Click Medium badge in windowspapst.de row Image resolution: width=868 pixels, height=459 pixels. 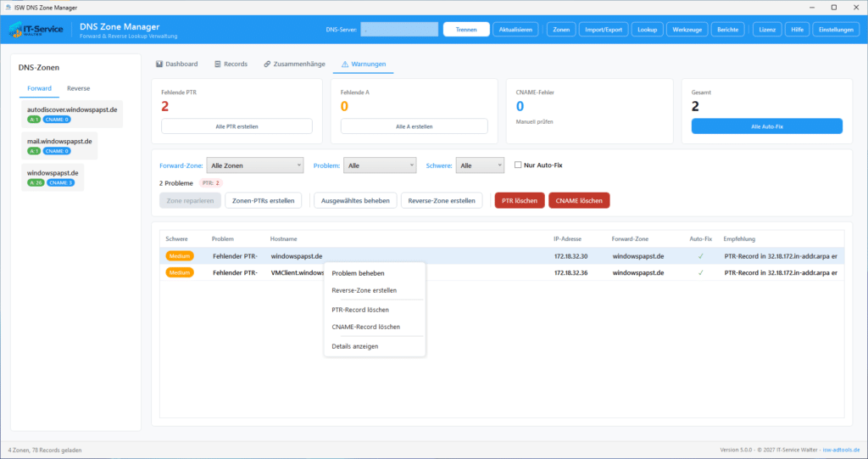pyautogui.click(x=180, y=256)
